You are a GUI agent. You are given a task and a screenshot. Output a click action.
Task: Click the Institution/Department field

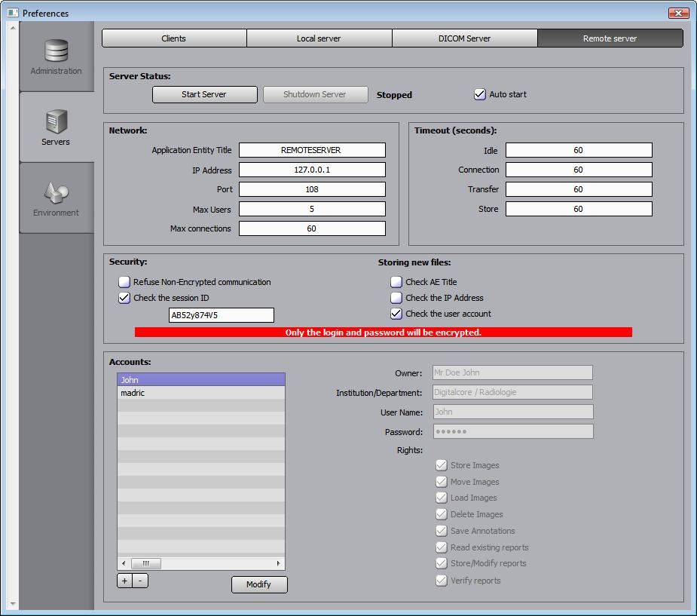[x=512, y=392]
